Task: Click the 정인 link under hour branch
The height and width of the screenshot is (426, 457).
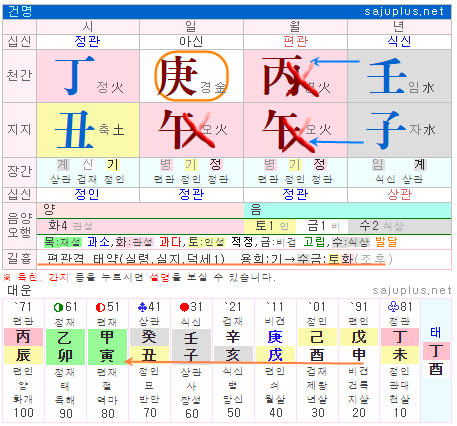Action: 87,194
